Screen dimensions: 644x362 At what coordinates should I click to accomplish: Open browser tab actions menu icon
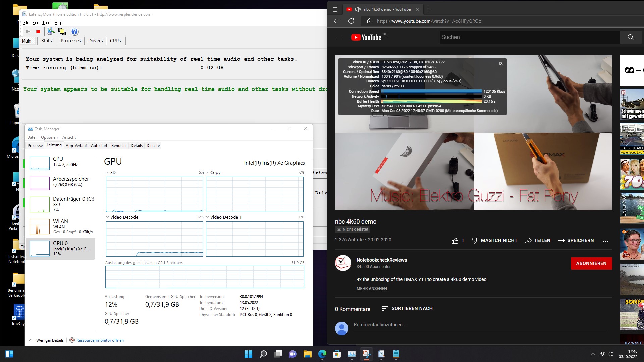pos(335,9)
